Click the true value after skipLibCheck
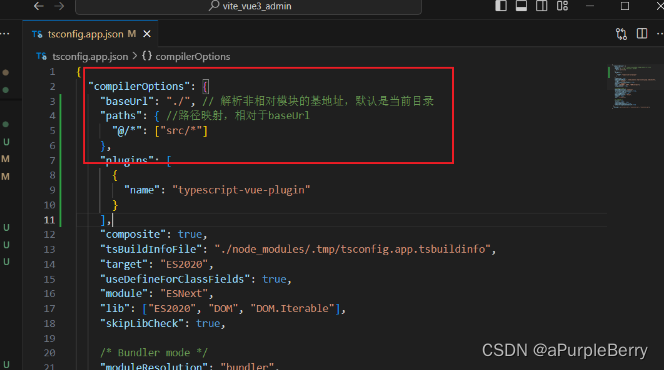This screenshot has height=370, width=664. pyautogui.click(x=208, y=323)
